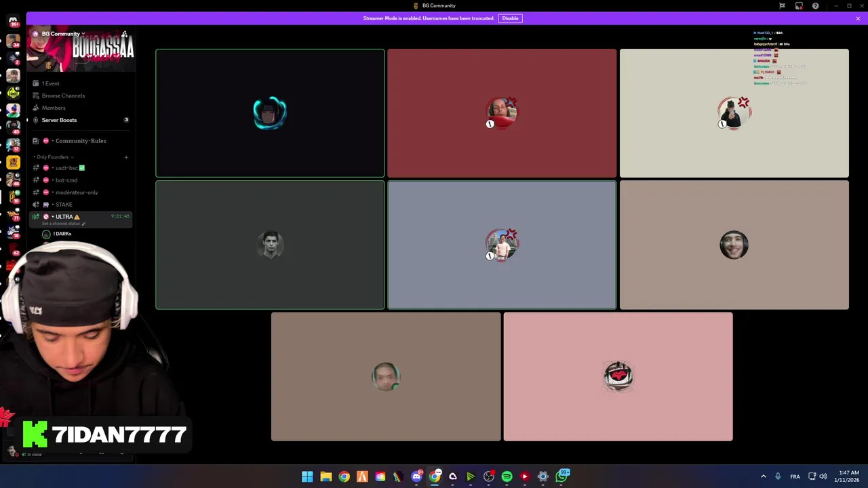Open the Discord direct messages home icon

(13, 21)
